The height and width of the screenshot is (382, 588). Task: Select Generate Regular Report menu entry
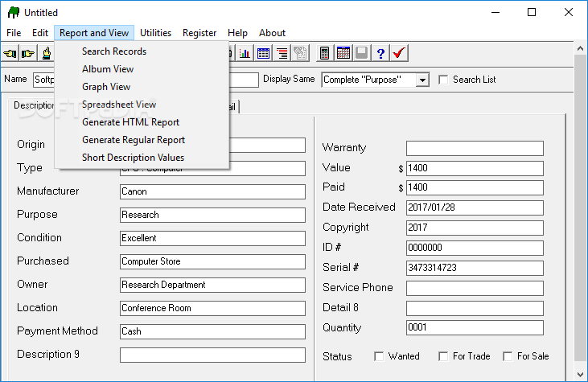[x=142, y=140]
